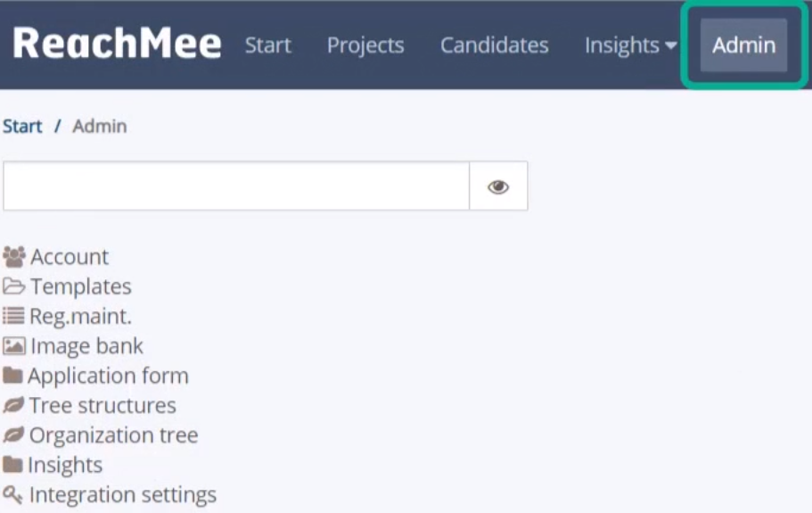The image size is (812, 513).
Task: Click the Organization tree leaf icon
Action: pos(13,434)
